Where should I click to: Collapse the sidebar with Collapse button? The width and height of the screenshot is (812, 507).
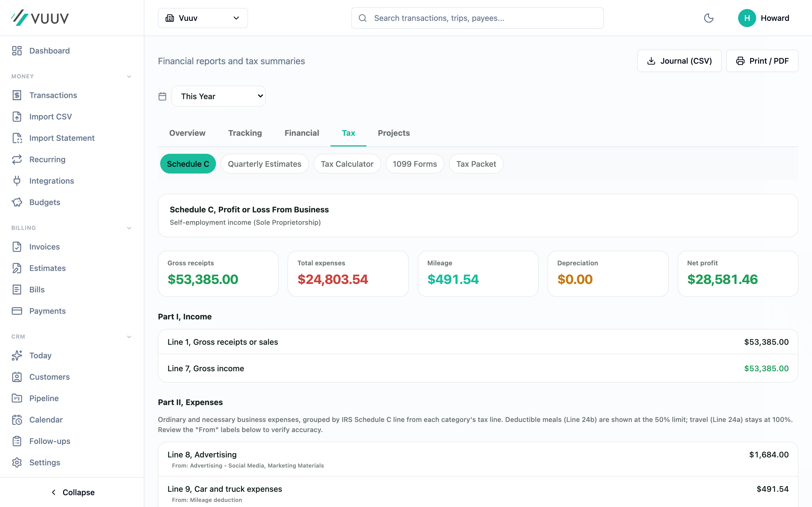point(72,492)
